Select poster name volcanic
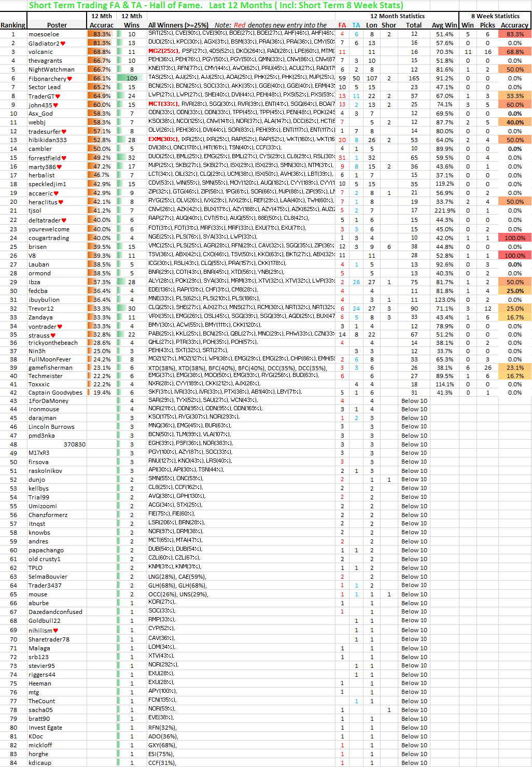This screenshot has height=767, width=532. pos(40,52)
